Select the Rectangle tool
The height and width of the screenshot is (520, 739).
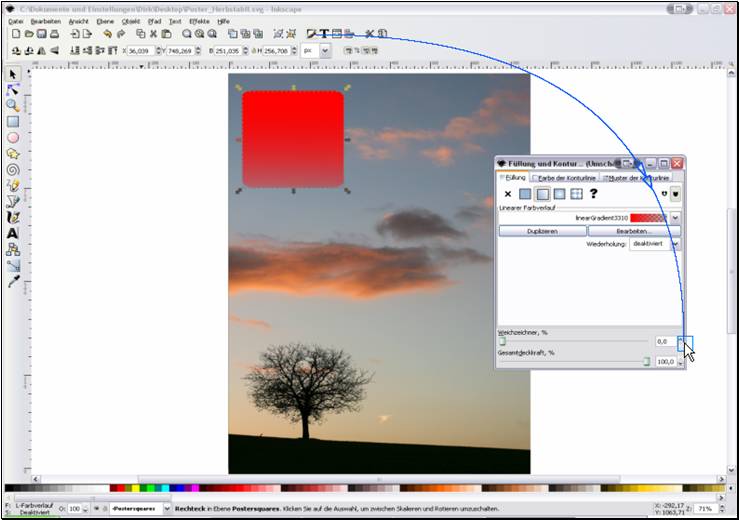pyautogui.click(x=13, y=122)
